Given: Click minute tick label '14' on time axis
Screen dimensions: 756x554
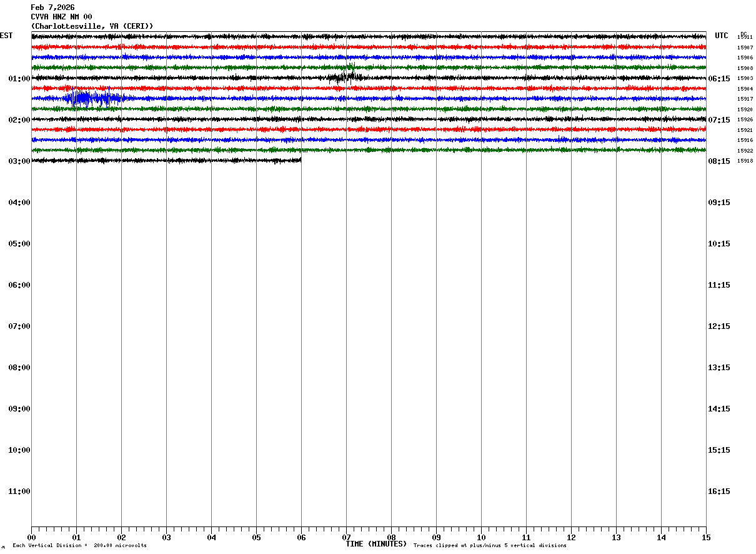Looking at the screenshot, I should [661, 538].
